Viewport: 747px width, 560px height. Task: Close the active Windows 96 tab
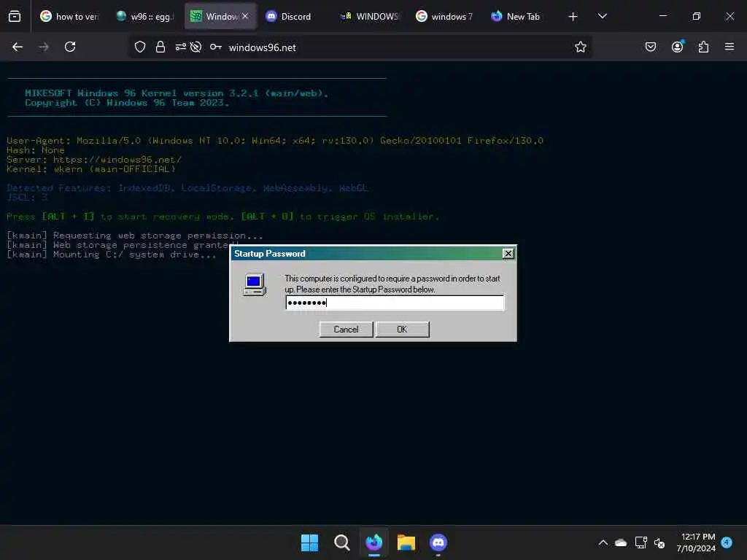tap(245, 16)
